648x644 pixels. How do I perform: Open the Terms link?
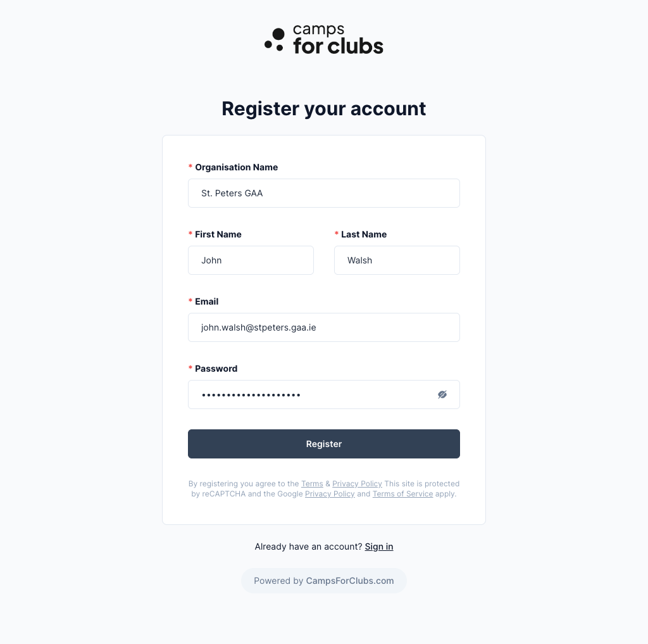tap(312, 484)
